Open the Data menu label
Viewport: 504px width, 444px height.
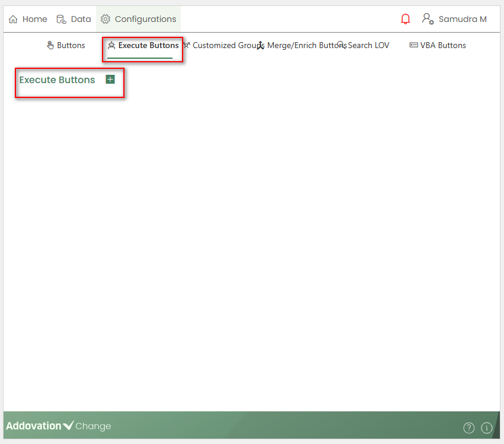point(81,19)
